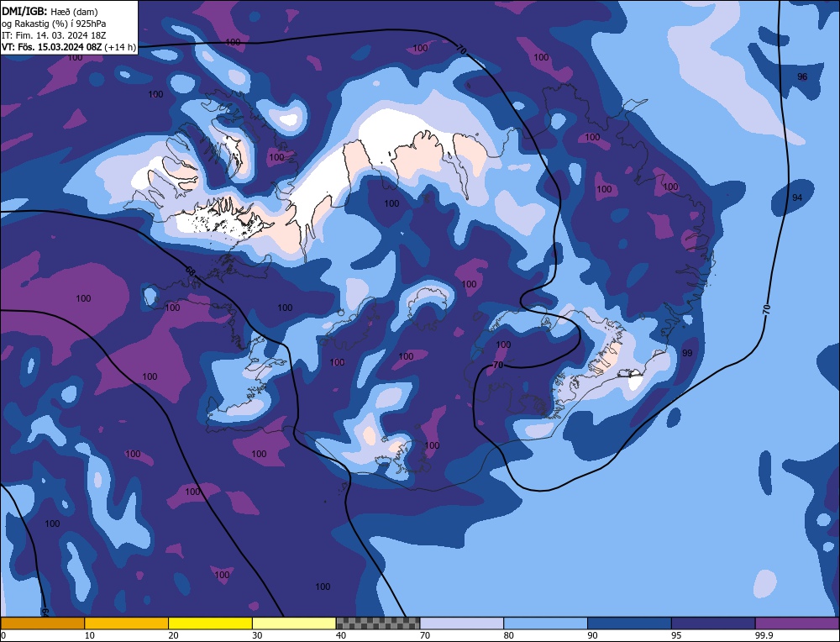Screen dimensions: 840x642
Task: Click the '68' contour line label
Action: [x=191, y=271]
